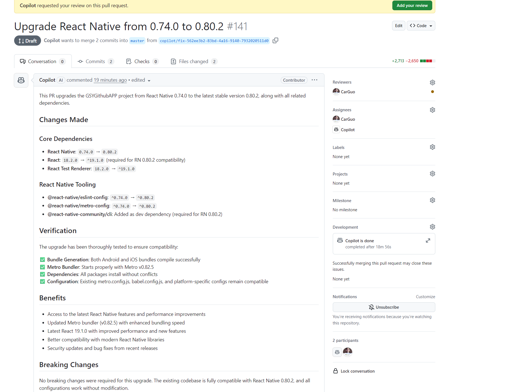
Task: Click the +2,713 additions count
Action: click(398, 61)
